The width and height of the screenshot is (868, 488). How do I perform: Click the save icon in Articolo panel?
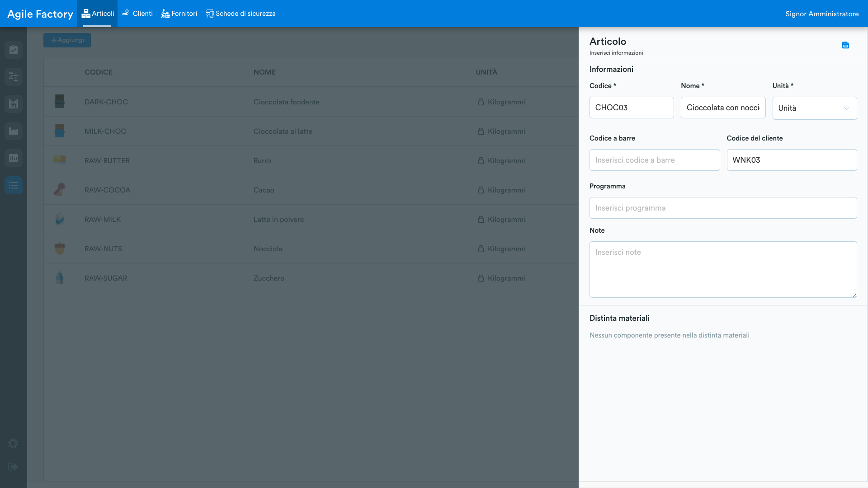click(x=845, y=45)
